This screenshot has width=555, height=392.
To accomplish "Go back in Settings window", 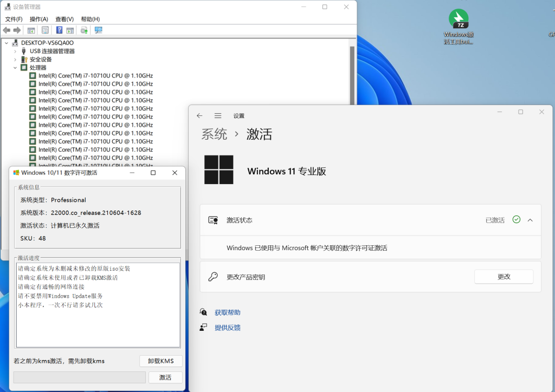I will [x=199, y=115].
